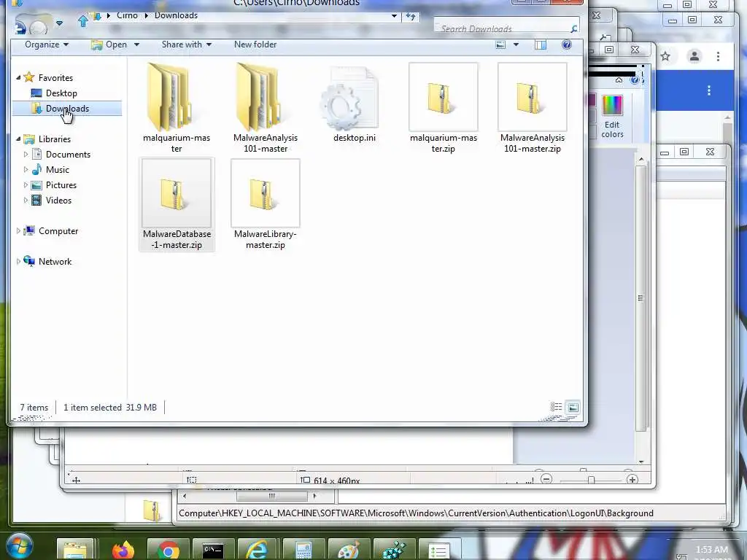
Task: Click the Change your view icon
Action: 500,44
